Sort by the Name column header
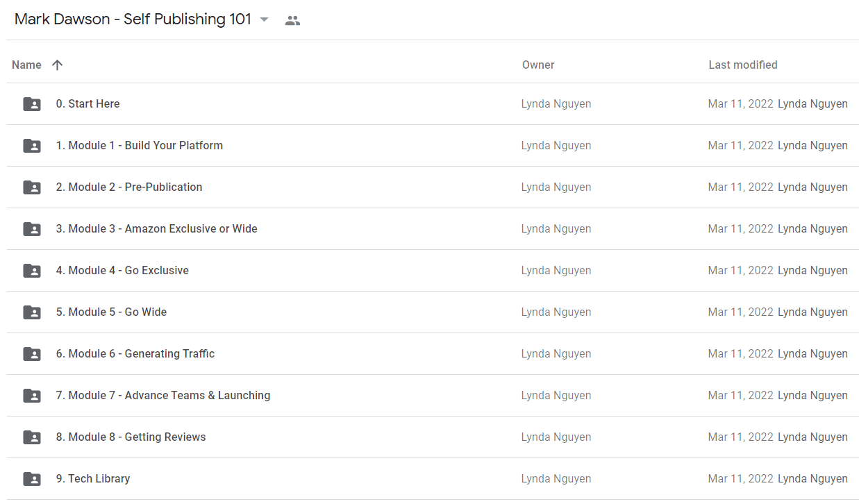Image resolution: width=859 pixels, height=504 pixels. 26,65
